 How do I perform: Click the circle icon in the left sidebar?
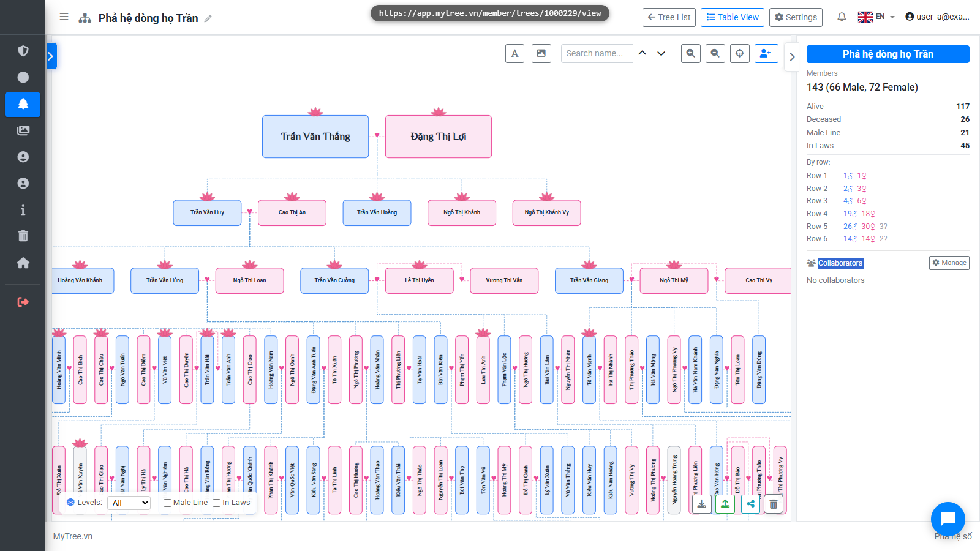point(23,77)
